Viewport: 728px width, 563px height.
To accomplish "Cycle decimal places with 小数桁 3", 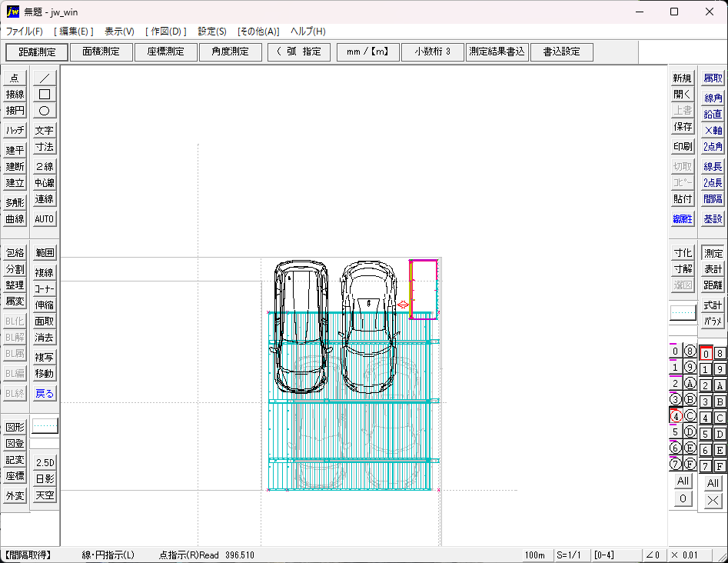I will (432, 52).
